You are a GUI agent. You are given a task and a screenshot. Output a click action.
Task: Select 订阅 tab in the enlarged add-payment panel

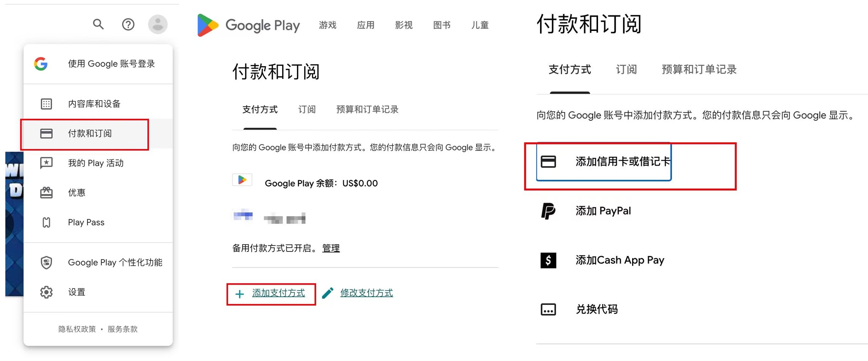point(626,70)
